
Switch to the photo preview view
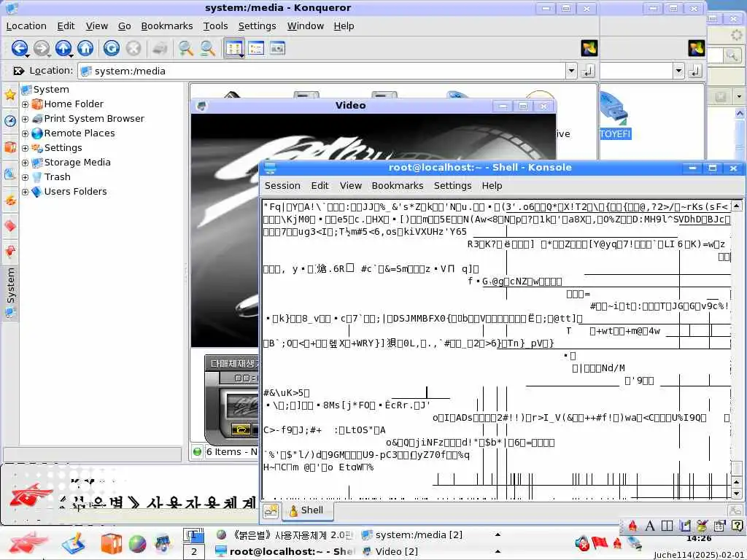click(x=278, y=48)
